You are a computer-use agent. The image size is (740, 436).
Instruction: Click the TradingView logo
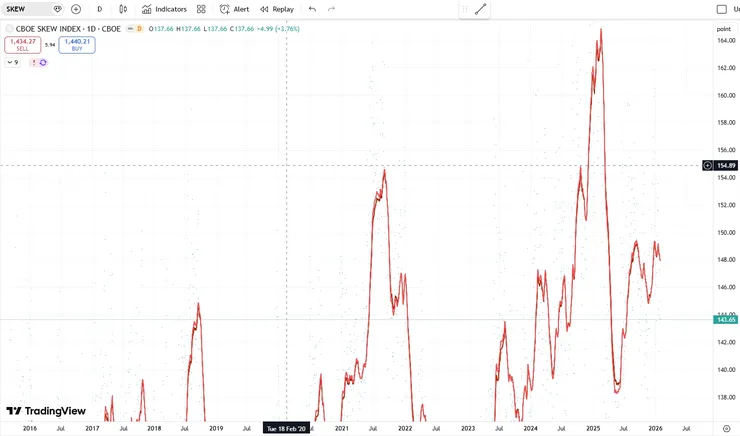pyautogui.click(x=46, y=411)
